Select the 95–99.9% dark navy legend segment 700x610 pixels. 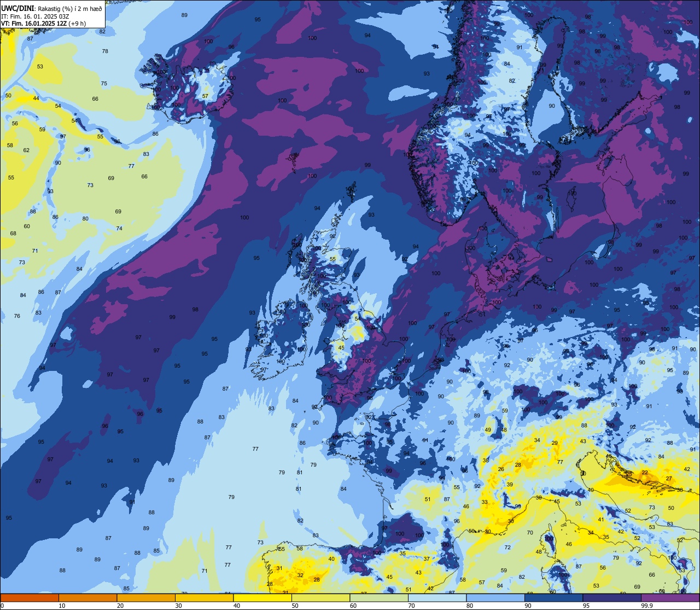612,598
